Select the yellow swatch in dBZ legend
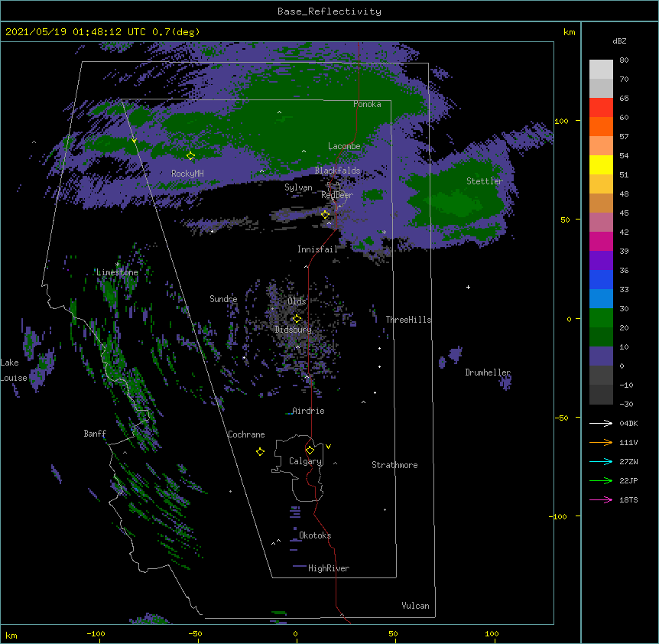This screenshot has width=659, height=644. (x=601, y=164)
